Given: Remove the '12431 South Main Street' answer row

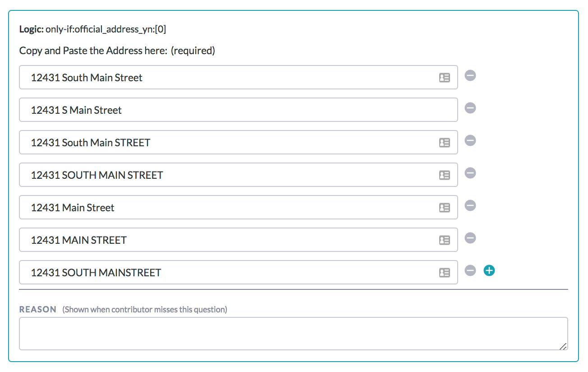Looking at the screenshot, I should tap(470, 76).
